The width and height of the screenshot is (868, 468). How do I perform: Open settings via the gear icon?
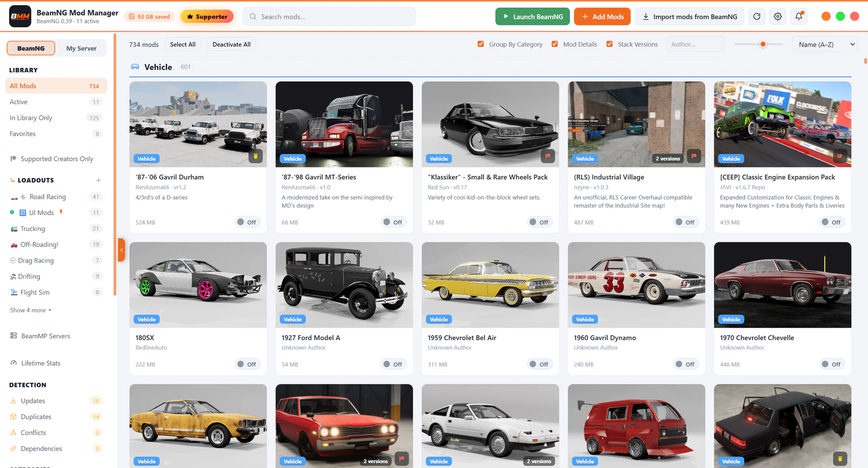tap(778, 17)
